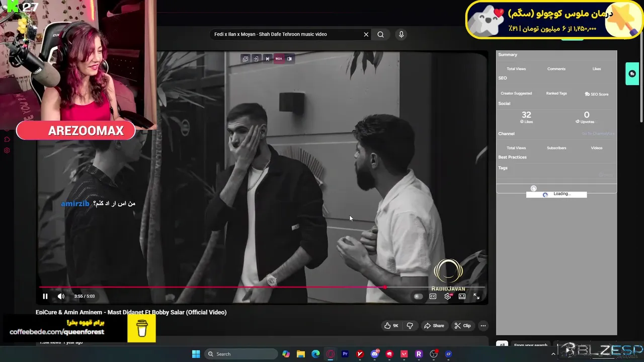Click the Best Practices section heading

tap(512, 157)
